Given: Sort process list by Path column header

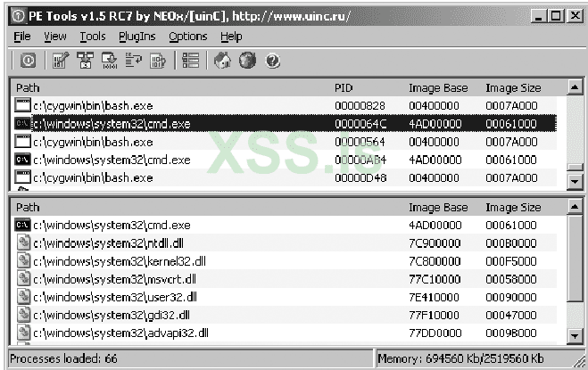Looking at the screenshot, I should (28, 87).
